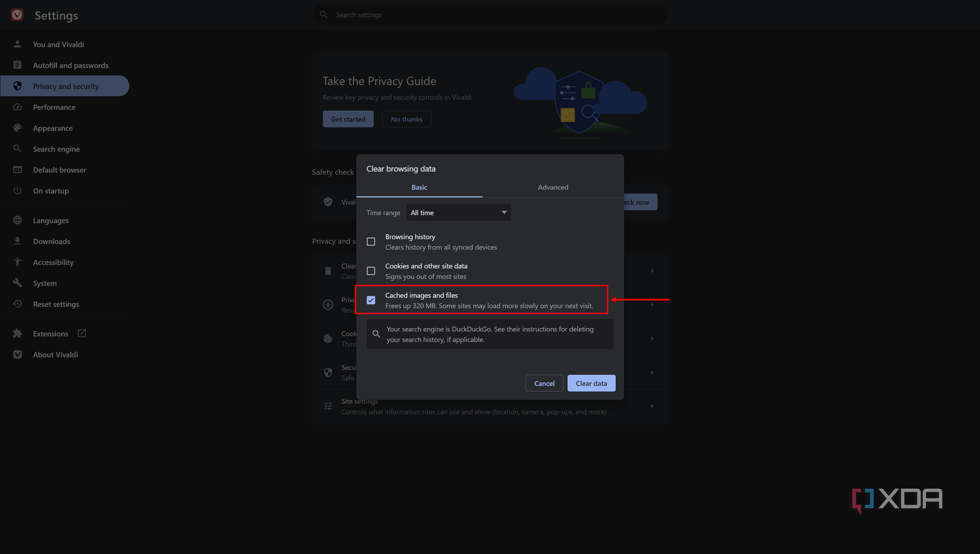Click the About Vivaldi logo icon
Viewport: 980px width, 554px height.
click(17, 354)
